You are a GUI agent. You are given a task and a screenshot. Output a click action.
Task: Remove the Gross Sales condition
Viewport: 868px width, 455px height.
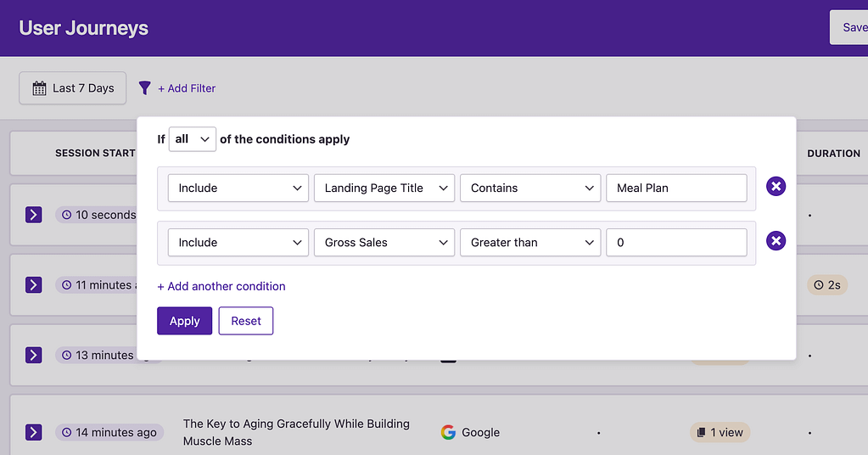click(776, 241)
